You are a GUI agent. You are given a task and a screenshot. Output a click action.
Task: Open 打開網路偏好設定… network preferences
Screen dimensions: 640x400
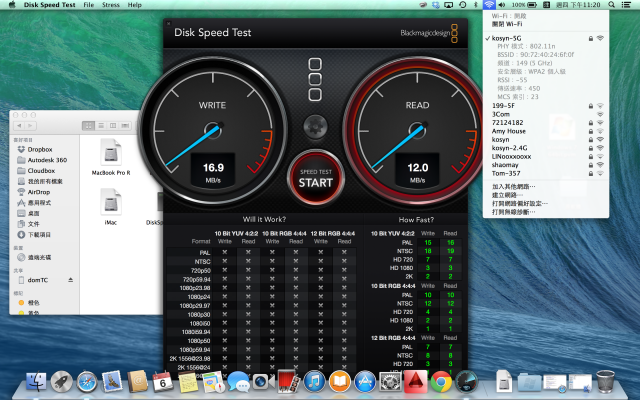point(546,203)
